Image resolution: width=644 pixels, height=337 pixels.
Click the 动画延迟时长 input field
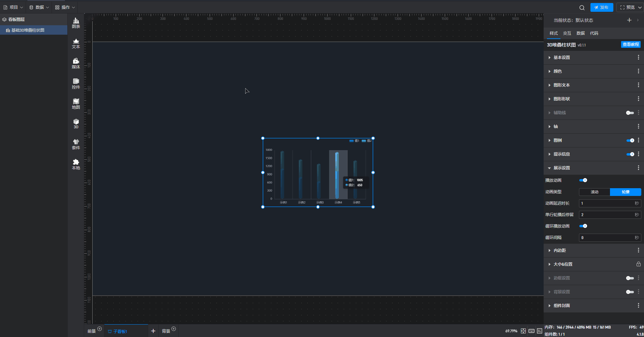[x=606, y=203]
